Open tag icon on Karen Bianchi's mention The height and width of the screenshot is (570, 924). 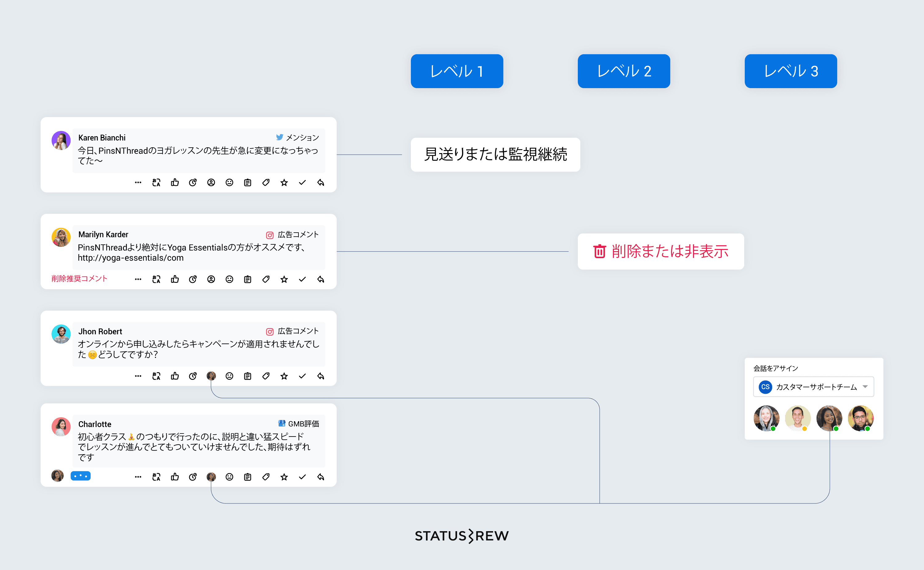pos(266,182)
